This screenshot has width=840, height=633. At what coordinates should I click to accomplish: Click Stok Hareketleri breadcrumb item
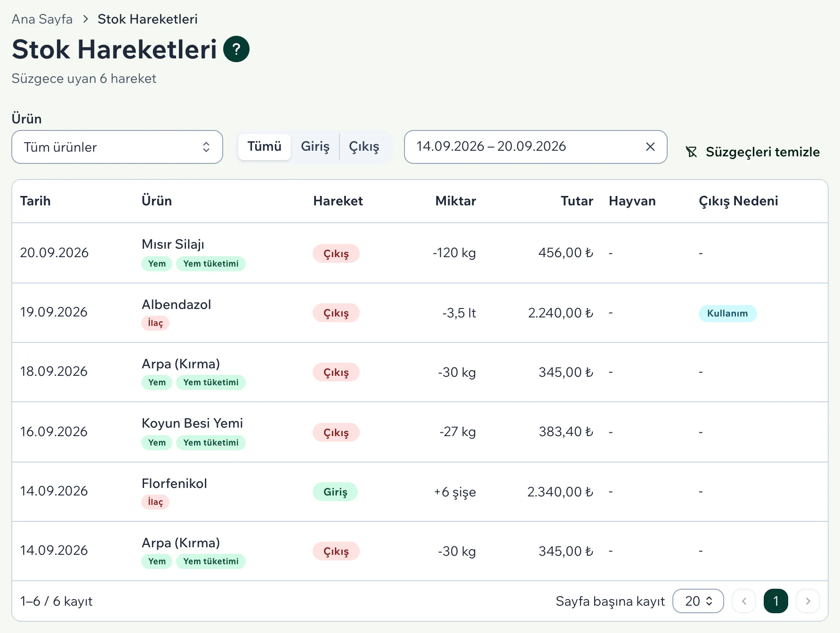click(147, 19)
